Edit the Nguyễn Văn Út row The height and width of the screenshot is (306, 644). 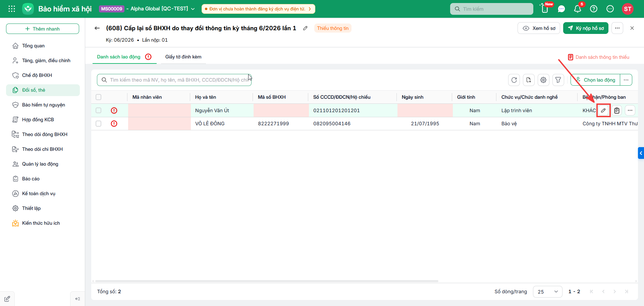coord(603,111)
